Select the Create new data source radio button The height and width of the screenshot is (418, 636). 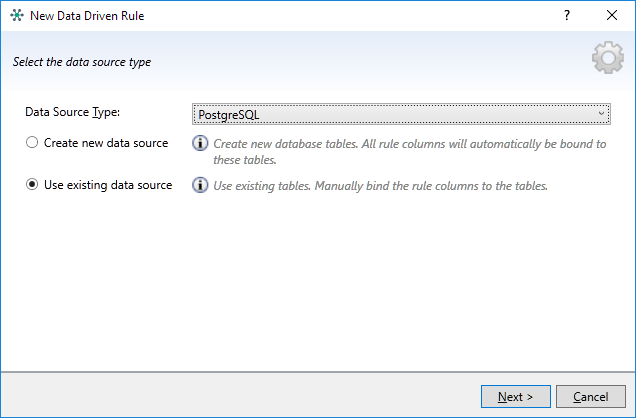32,143
